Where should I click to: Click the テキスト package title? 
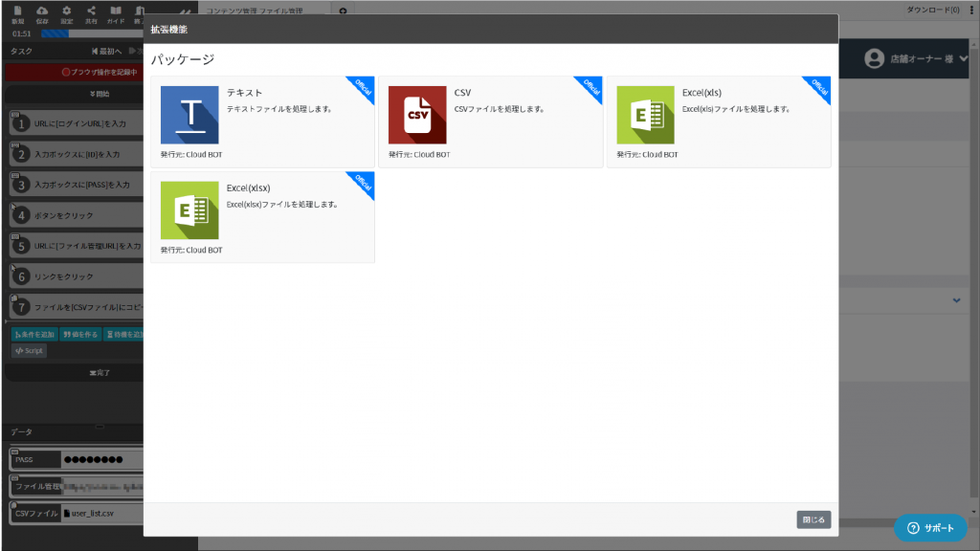244,93
